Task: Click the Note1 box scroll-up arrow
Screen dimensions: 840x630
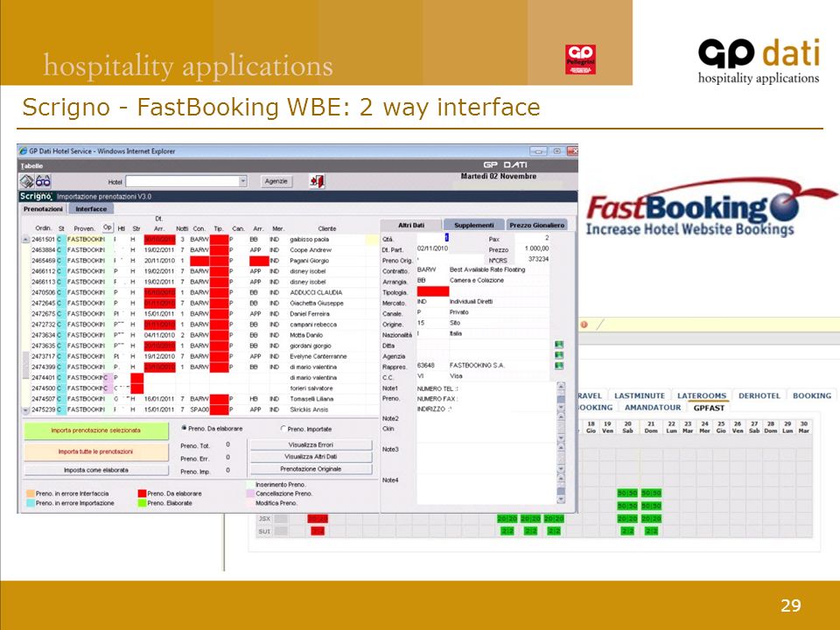Action: [561, 386]
